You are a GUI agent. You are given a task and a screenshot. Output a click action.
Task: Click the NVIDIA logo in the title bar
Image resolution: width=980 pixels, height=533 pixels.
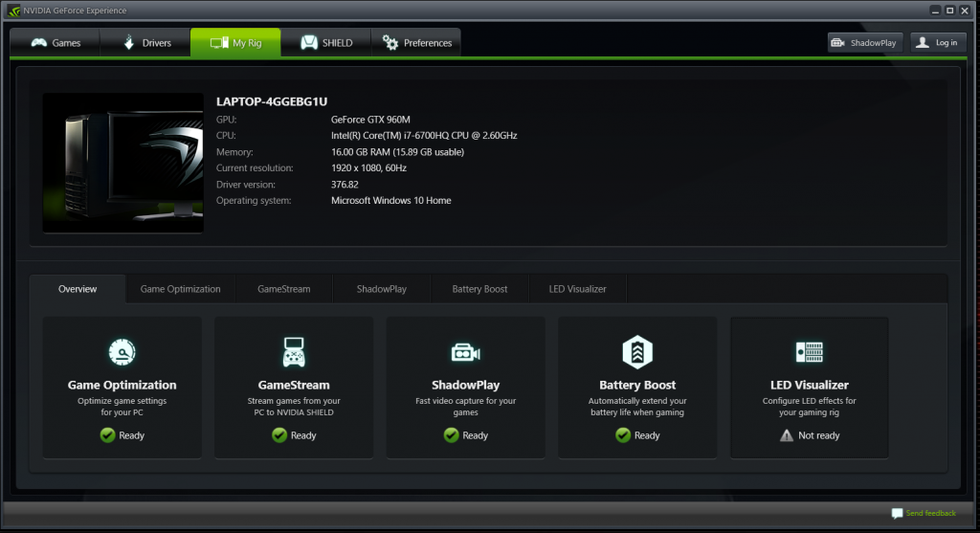[x=13, y=11]
